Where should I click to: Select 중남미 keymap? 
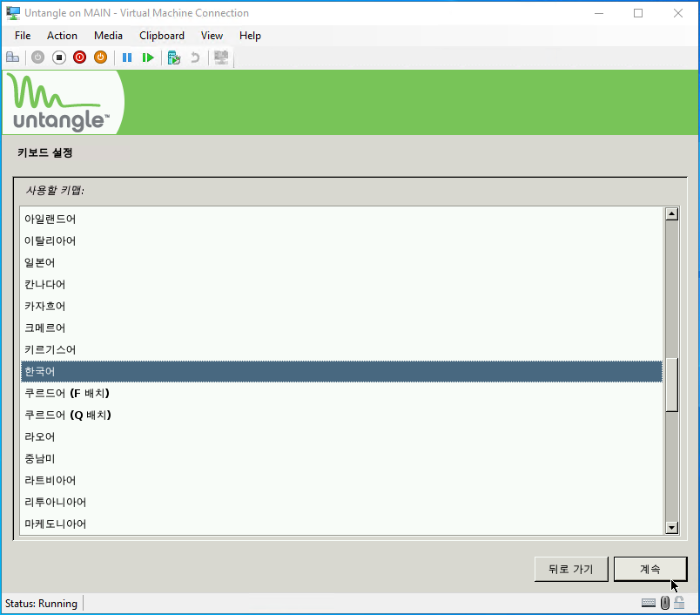click(x=341, y=459)
